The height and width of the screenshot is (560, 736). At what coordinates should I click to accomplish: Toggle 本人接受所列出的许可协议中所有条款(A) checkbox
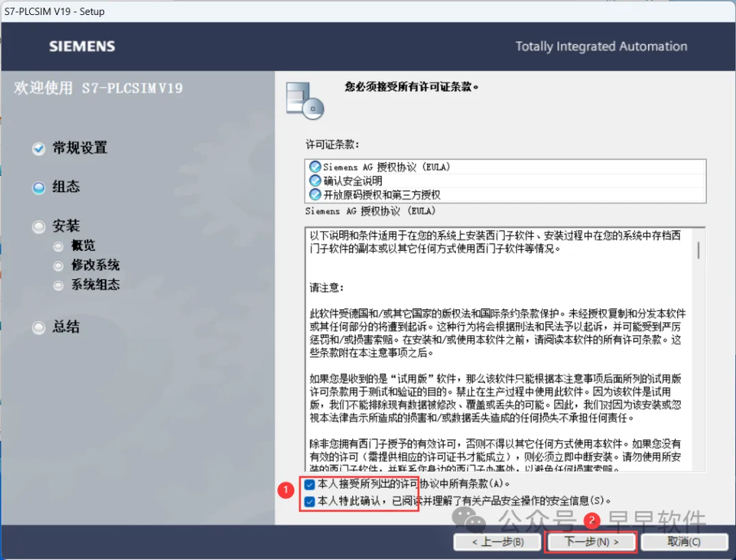(x=309, y=484)
